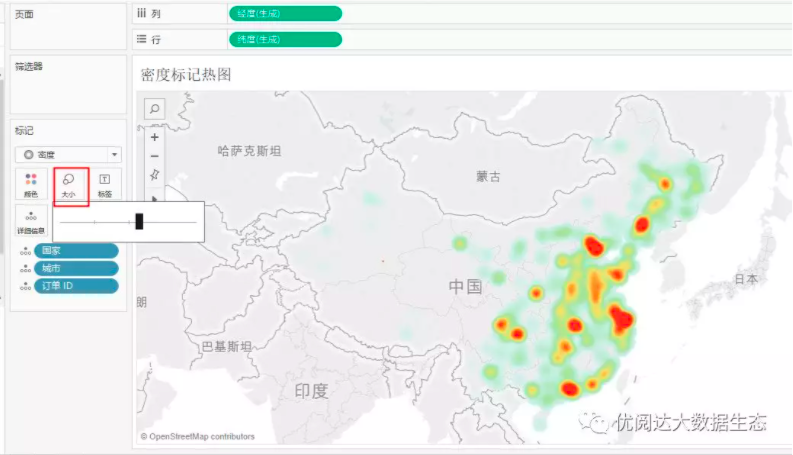Image resolution: width=793 pixels, height=455 pixels.
Task: Click the size slider handle
Action: pyautogui.click(x=139, y=221)
